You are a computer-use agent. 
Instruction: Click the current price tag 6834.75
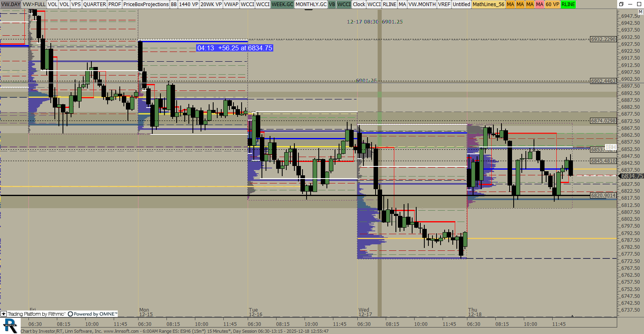pos(632,176)
